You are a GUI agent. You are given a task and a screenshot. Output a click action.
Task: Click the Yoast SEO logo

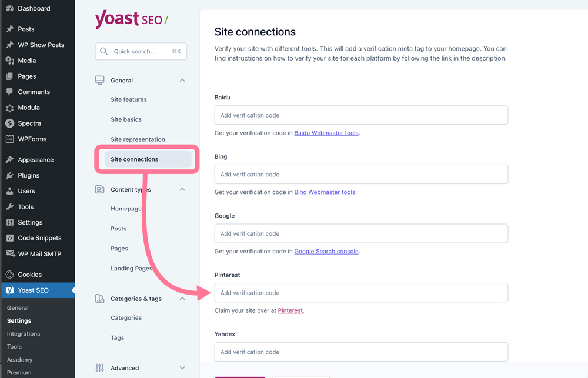tap(132, 19)
